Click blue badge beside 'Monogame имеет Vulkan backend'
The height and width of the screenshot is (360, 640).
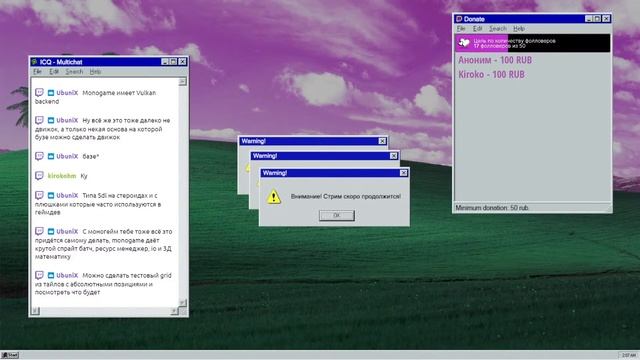[x=51, y=93]
